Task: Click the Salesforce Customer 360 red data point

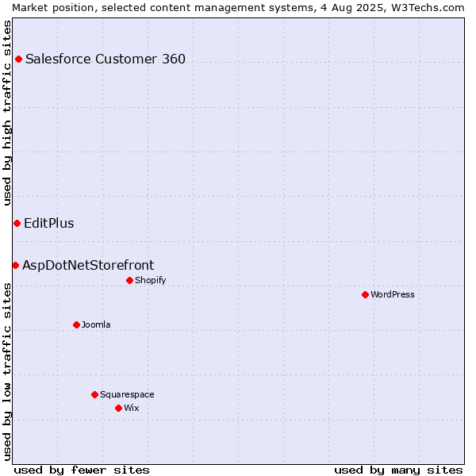Action: [x=18, y=59]
